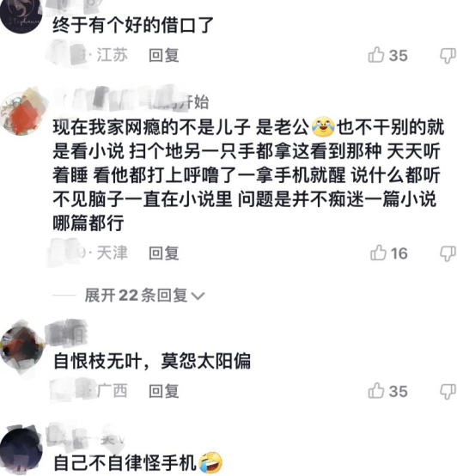Dislike the 江苏 user's comment
Screen dimensions: 457x476
point(448,56)
